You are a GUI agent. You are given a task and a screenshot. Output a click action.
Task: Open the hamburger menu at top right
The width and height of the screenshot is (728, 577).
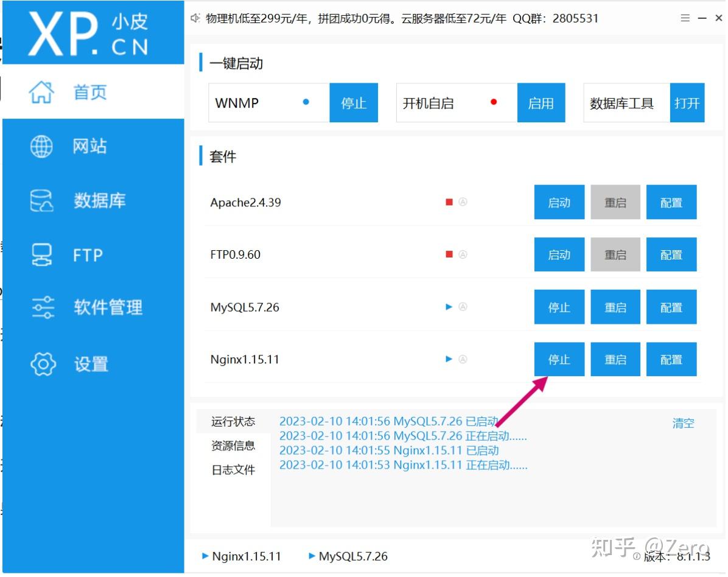click(684, 18)
